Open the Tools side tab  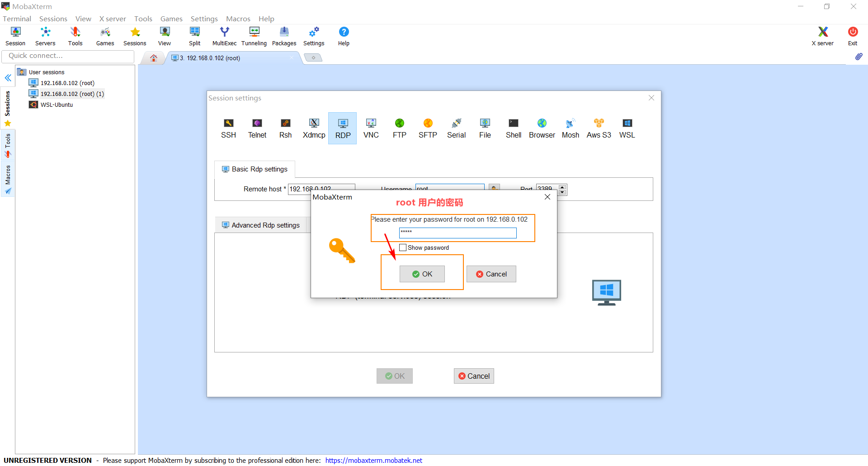click(8, 145)
